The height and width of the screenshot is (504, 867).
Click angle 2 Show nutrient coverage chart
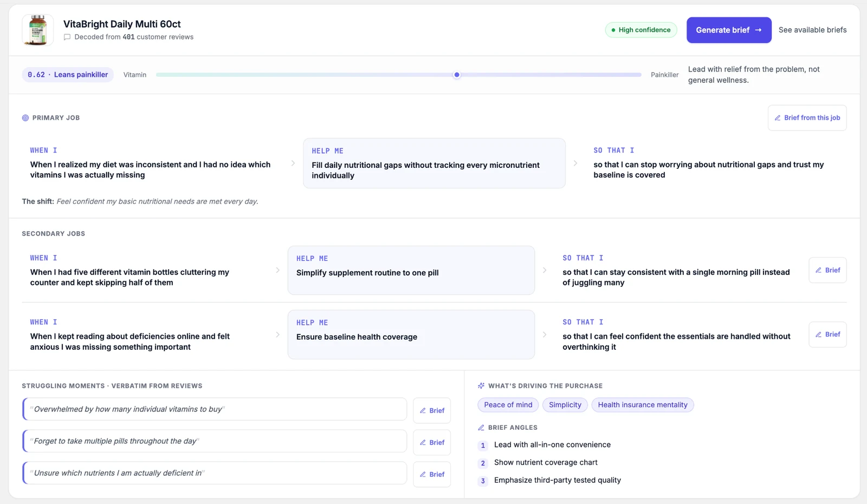(546, 463)
